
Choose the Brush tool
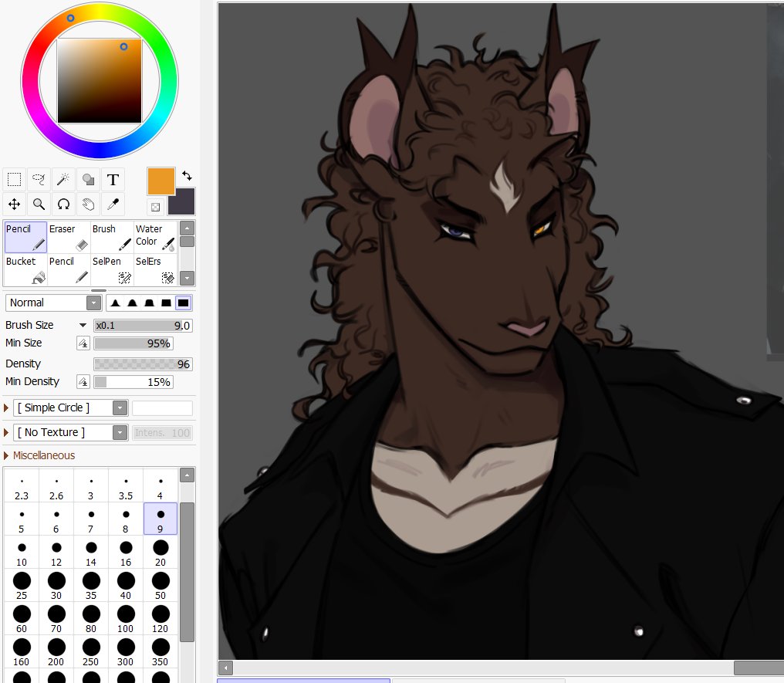[x=111, y=237]
